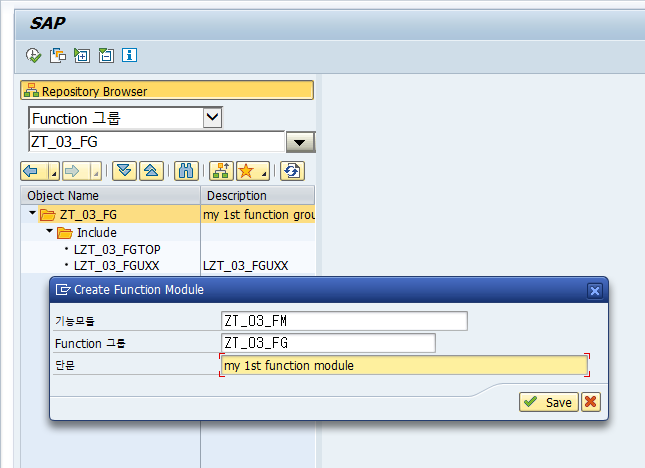645x468 pixels.
Task: Click the Object Name column header
Action: 110,195
